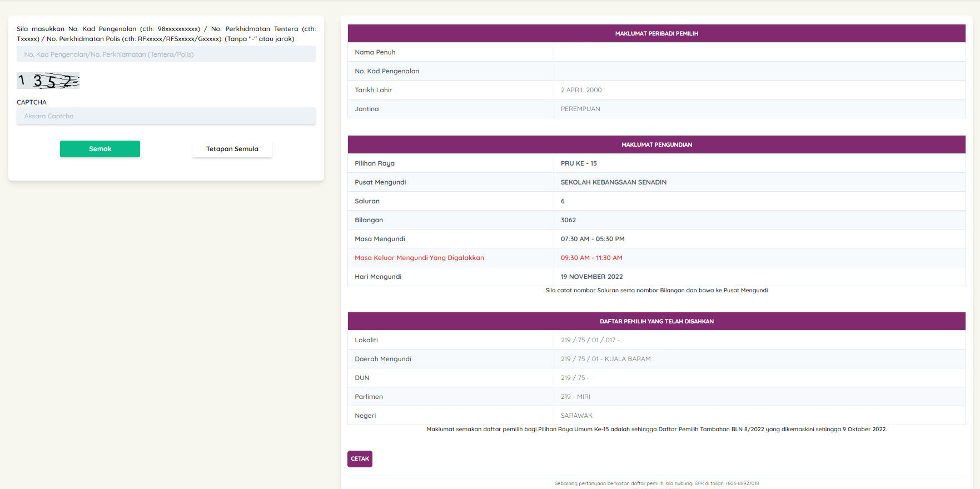Select the Sarawak state value

[576, 416]
